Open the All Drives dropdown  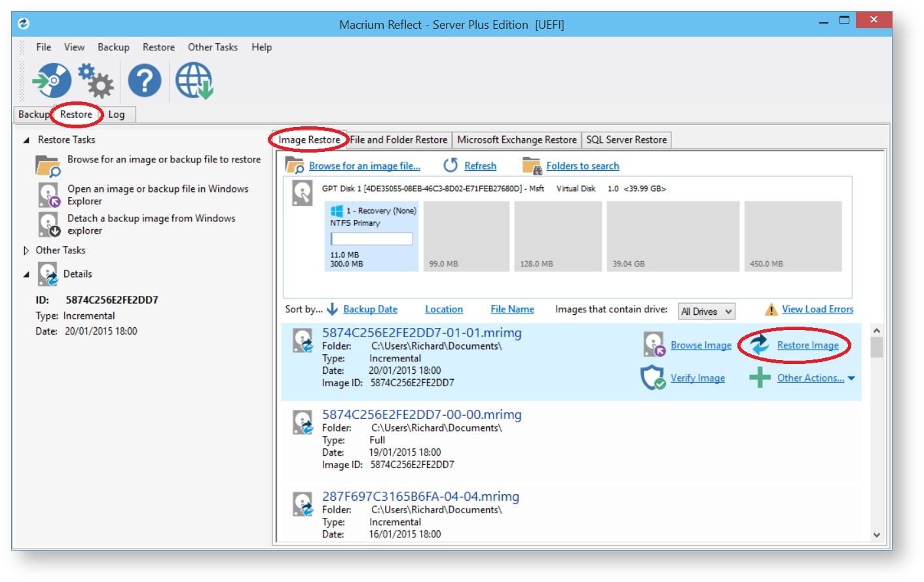[x=706, y=312]
